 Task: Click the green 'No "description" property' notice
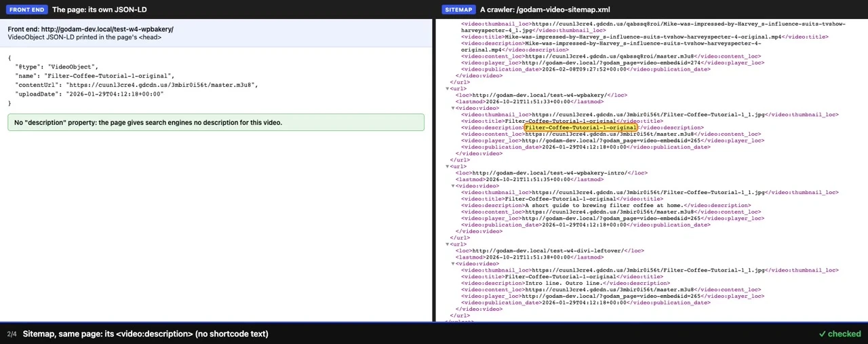pos(216,123)
